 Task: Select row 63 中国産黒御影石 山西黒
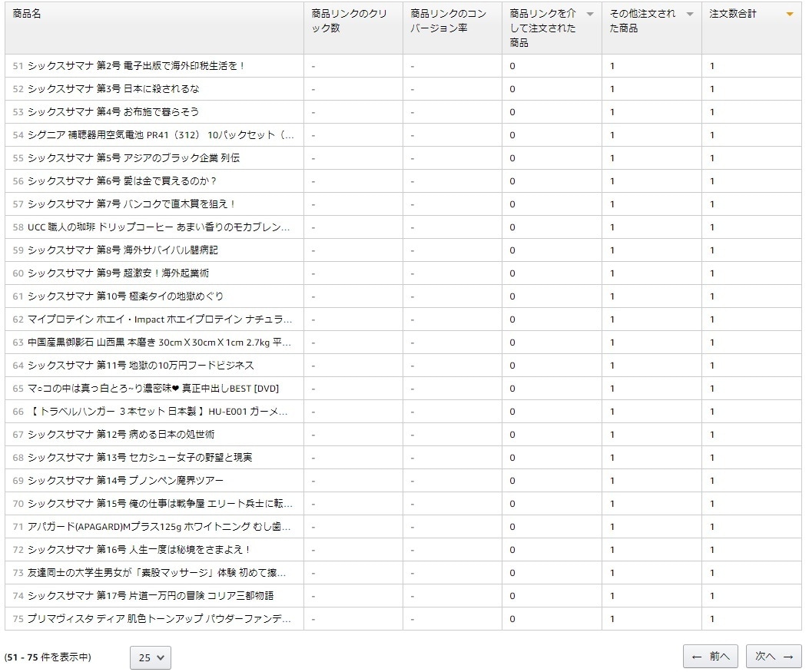click(403, 343)
